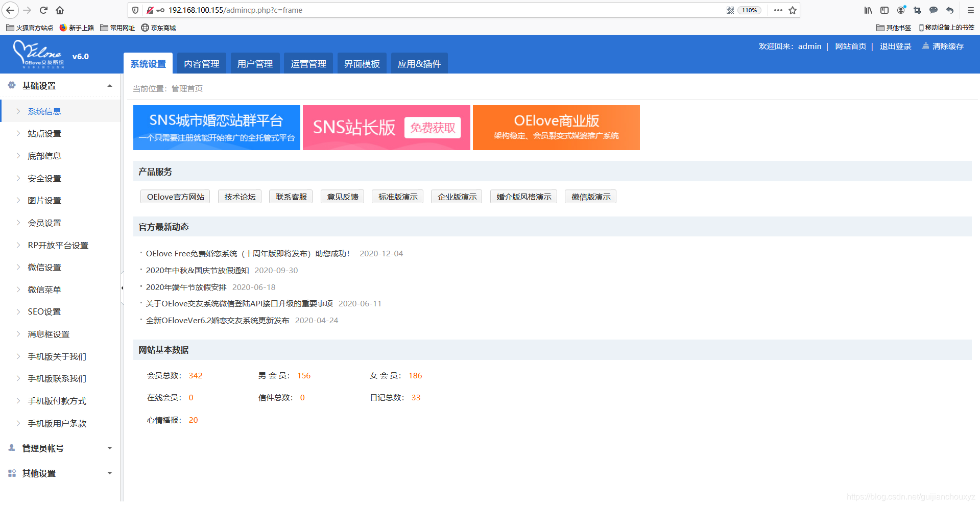Screen dimensions: 980x506
Task: Click the undo arrow toolbar icon
Action: tap(950, 10)
